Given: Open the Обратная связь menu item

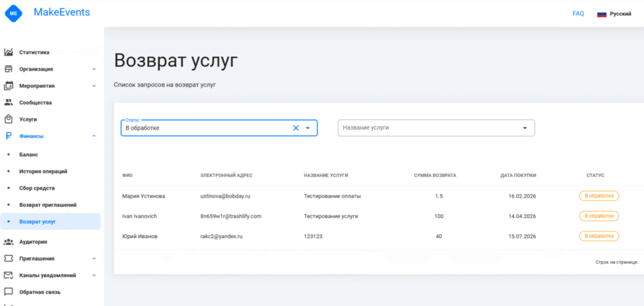Looking at the screenshot, I should (x=40, y=292).
